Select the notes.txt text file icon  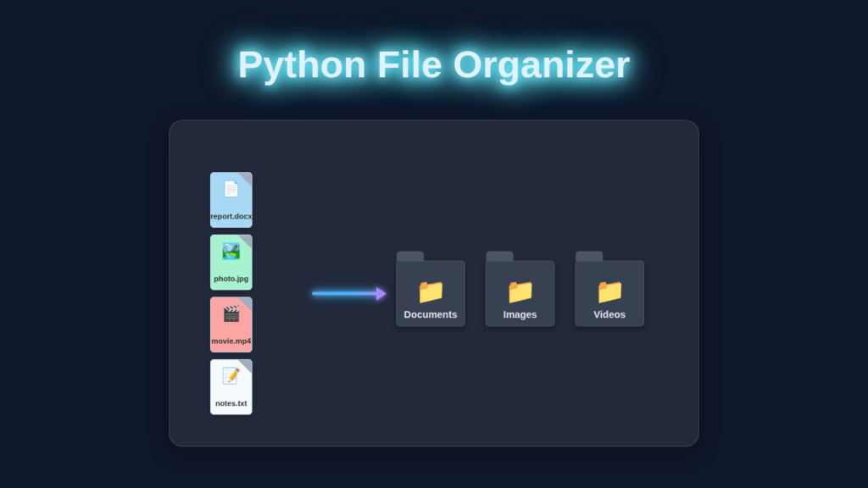click(231, 386)
